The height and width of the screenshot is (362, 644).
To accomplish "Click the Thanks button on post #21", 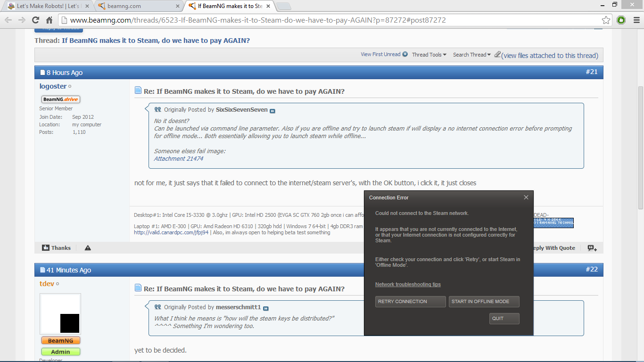I will coord(57,248).
